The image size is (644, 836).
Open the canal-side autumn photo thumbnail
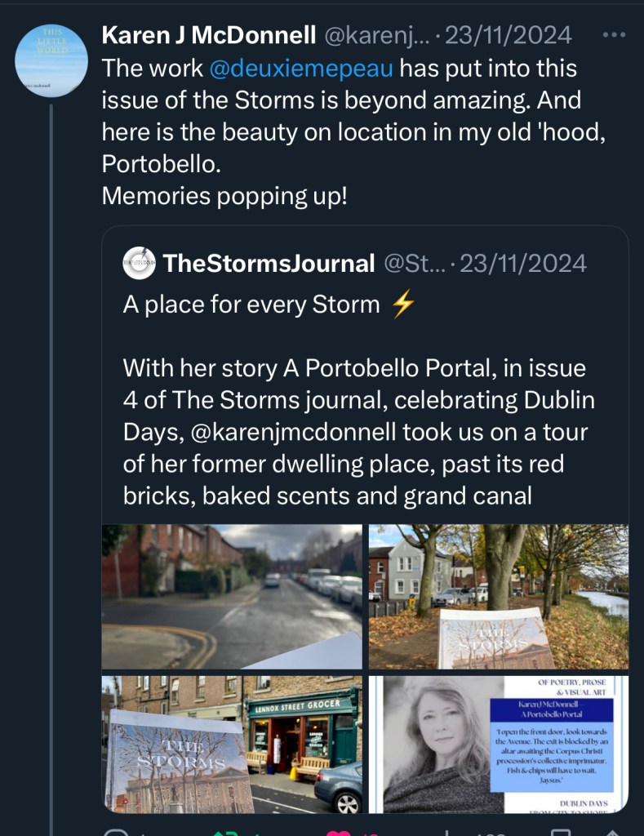498,597
